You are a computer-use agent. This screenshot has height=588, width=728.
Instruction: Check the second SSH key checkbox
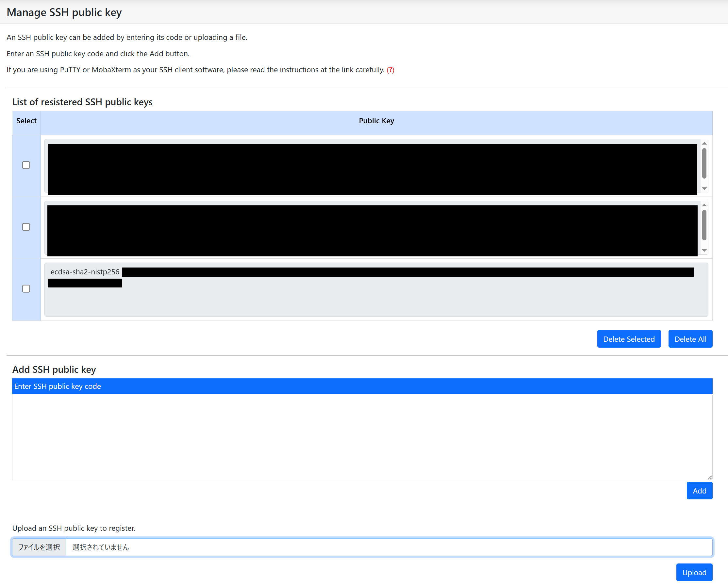26,227
